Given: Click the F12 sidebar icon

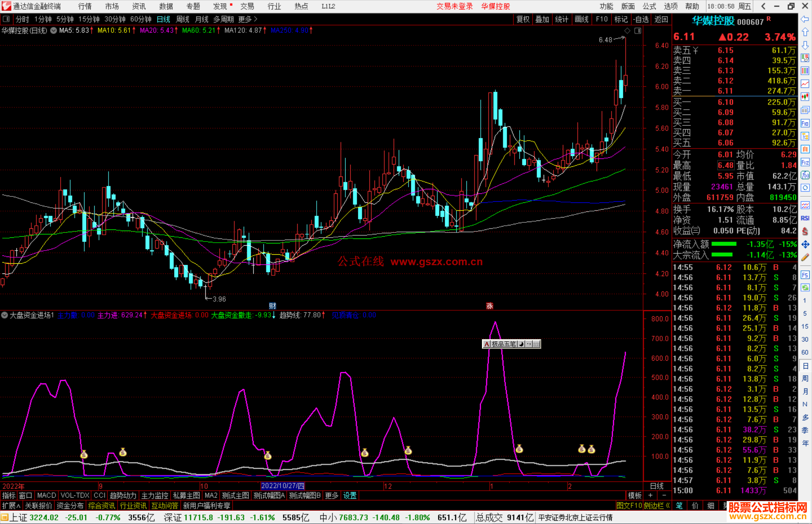Looking at the screenshot, I should tap(805, 162).
